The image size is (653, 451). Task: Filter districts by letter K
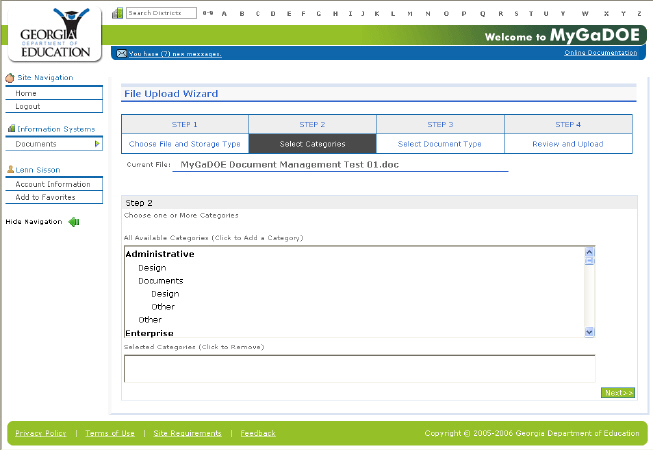[377, 13]
